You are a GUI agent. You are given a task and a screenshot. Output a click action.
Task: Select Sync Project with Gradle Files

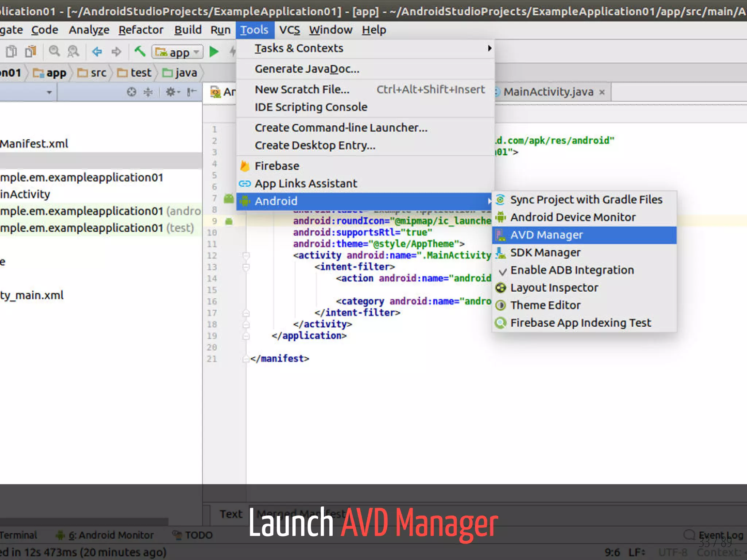pos(584,200)
